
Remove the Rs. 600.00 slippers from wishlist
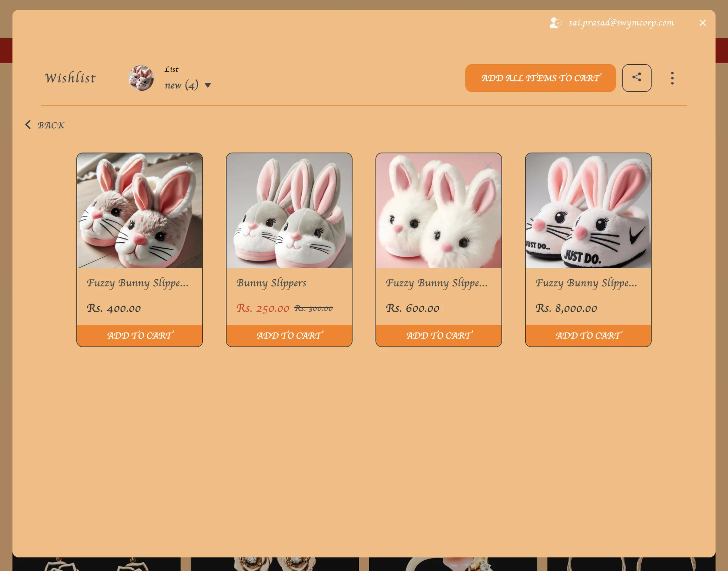(488, 166)
